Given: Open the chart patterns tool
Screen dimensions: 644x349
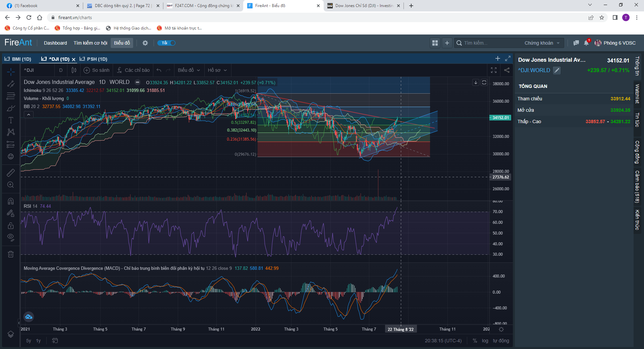Looking at the screenshot, I should tap(11, 132).
